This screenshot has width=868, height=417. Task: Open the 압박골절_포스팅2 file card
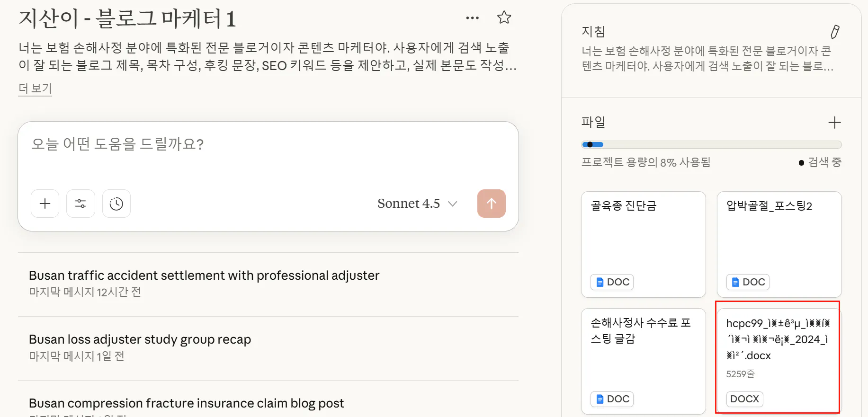(x=779, y=244)
